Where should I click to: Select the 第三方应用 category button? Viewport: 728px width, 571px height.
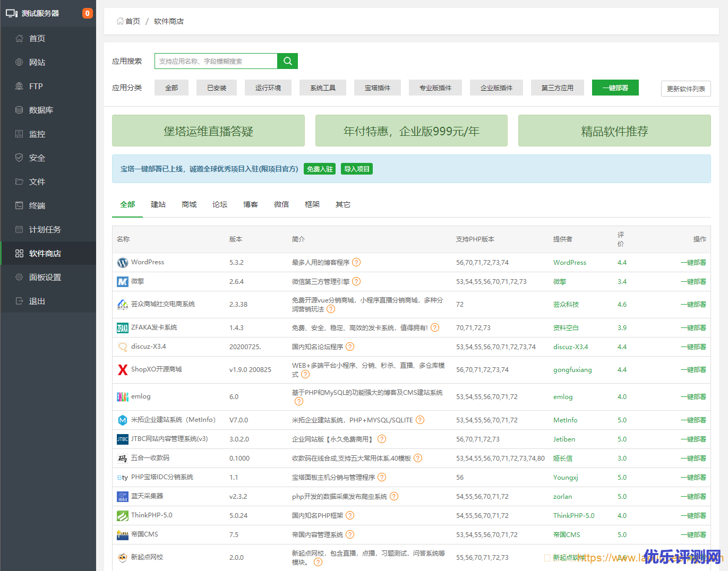click(558, 88)
